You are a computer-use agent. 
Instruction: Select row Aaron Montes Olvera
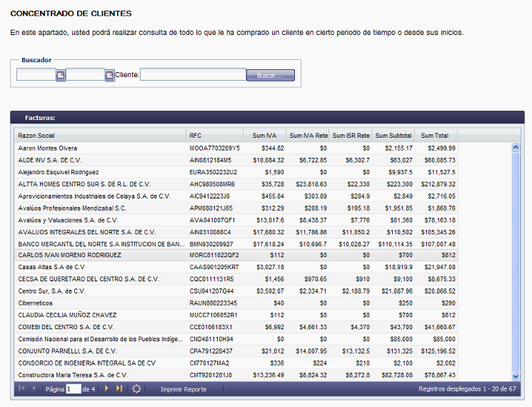pyautogui.click(x=236, y=149)
